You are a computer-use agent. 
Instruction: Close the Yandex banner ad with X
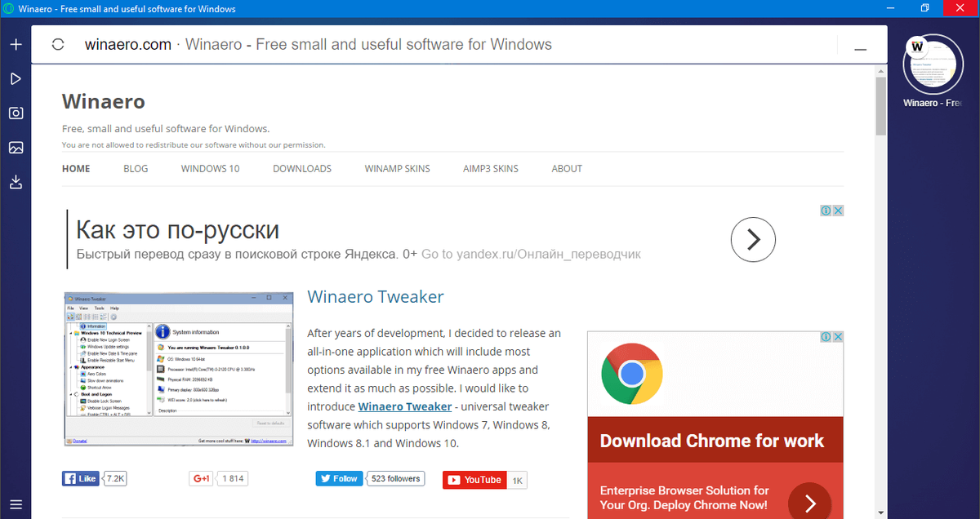click(x=838, y=211)
